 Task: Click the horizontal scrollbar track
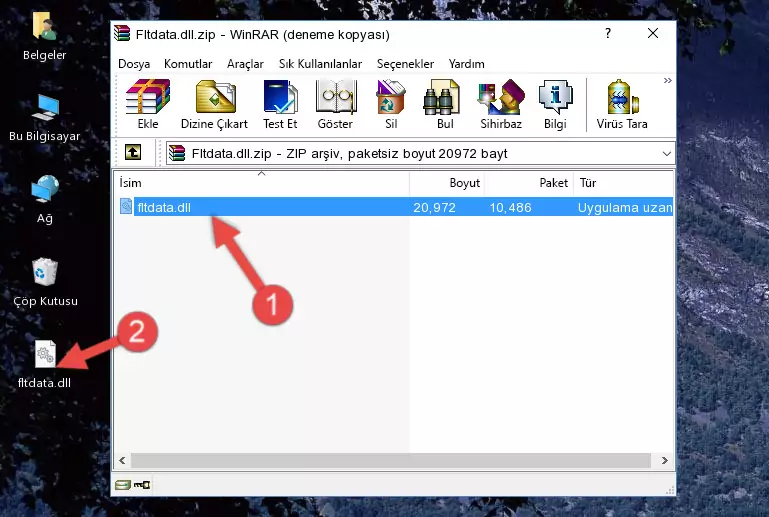390,460
